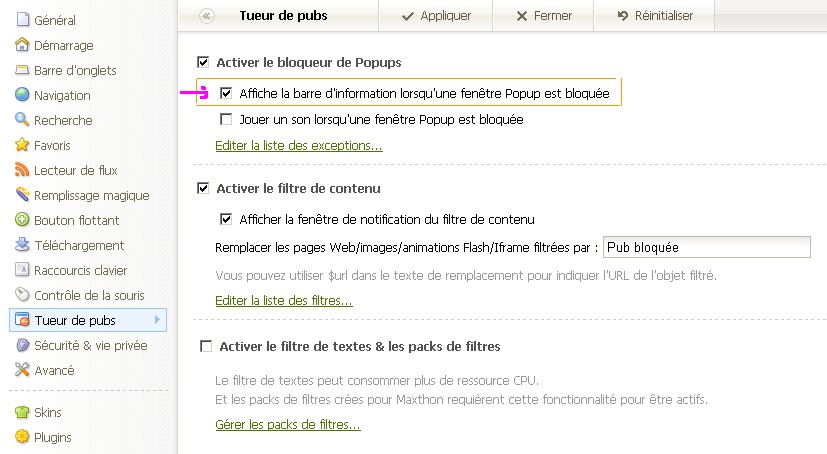
Task: Click the Réinitialiser undo arrow icon
Action: coord(623,16)
